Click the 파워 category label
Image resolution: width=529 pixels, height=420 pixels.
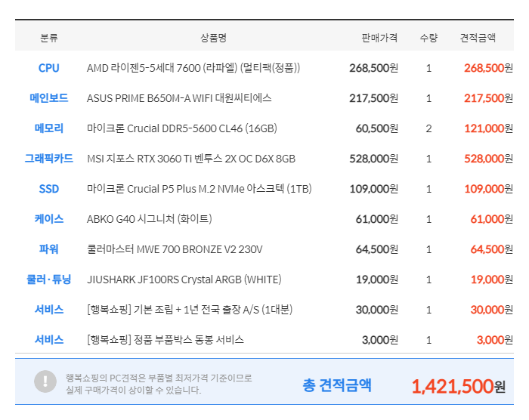pos(49,249)
